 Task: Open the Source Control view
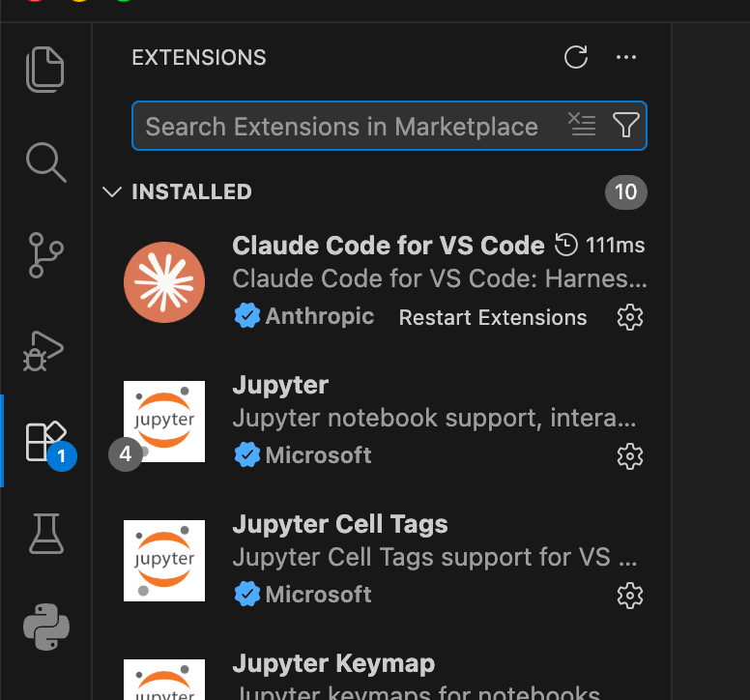(x=46, y=255)
